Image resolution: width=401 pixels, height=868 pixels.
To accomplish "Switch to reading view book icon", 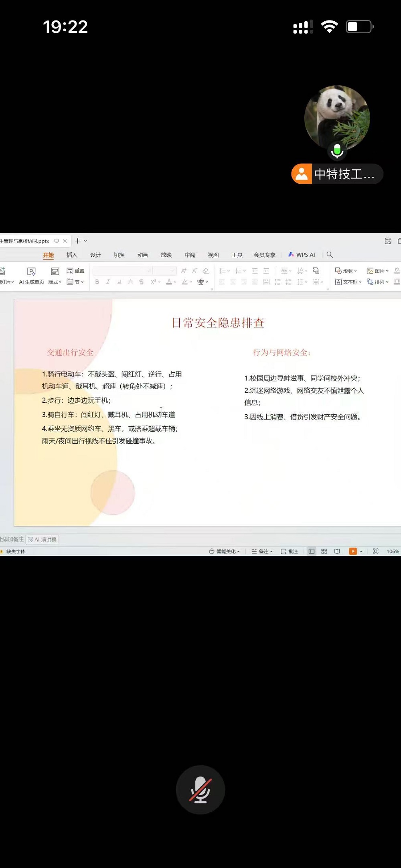I will 337,552.
